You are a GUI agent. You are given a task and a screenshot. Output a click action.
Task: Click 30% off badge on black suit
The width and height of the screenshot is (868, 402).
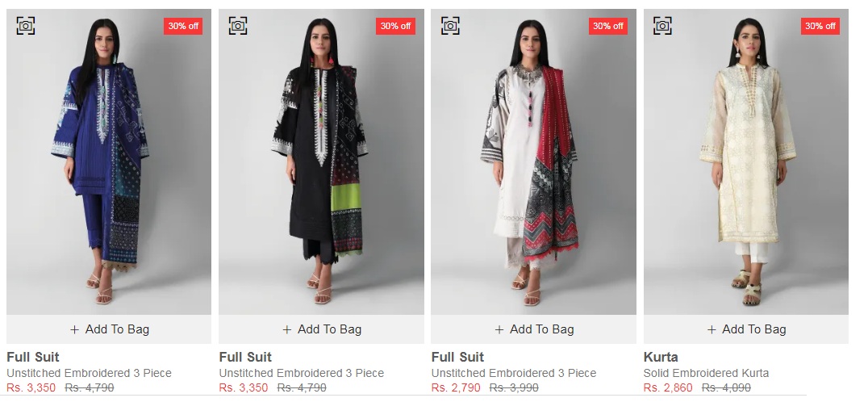coord(396,26)
